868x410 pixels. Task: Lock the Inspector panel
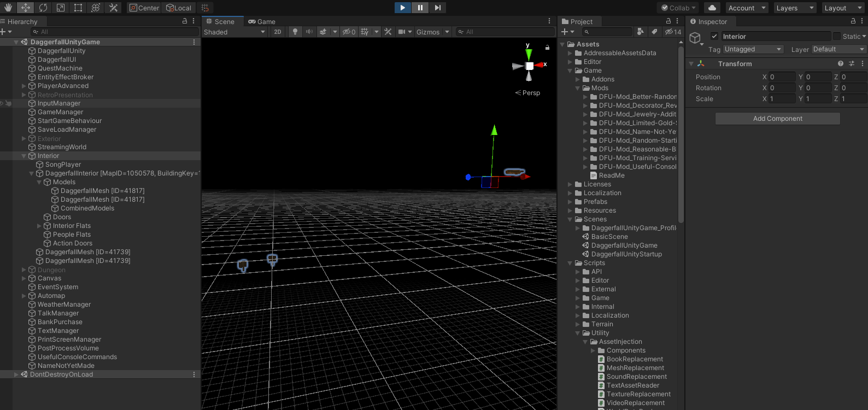(853, 21)
